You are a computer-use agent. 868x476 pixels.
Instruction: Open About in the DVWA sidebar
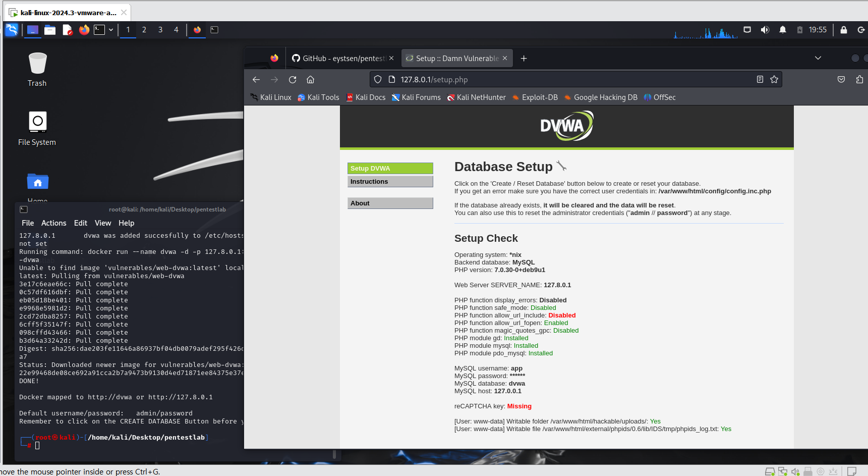coord(390,203)
